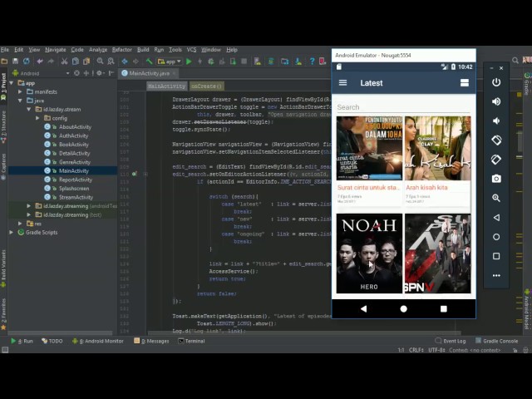
Task: Run the app with green play icon
Action: coord(189,62)
